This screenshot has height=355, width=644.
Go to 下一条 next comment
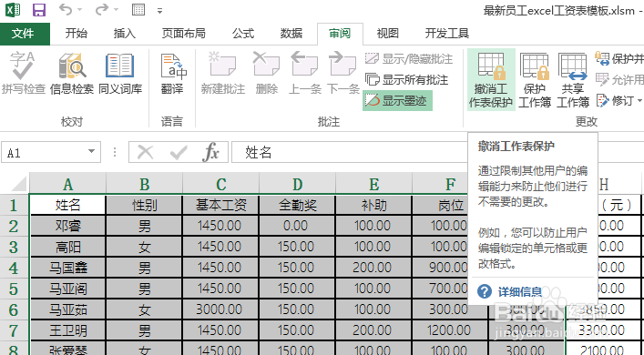tap(342, 73)
